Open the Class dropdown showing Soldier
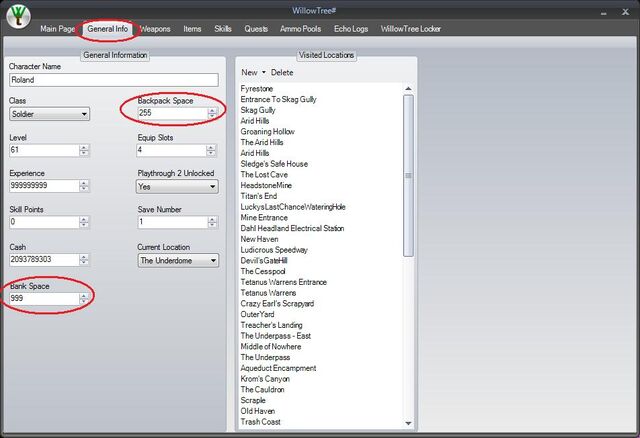Image resolution: width=640 pixels, height=438 pixels. [x=49, y=114]
